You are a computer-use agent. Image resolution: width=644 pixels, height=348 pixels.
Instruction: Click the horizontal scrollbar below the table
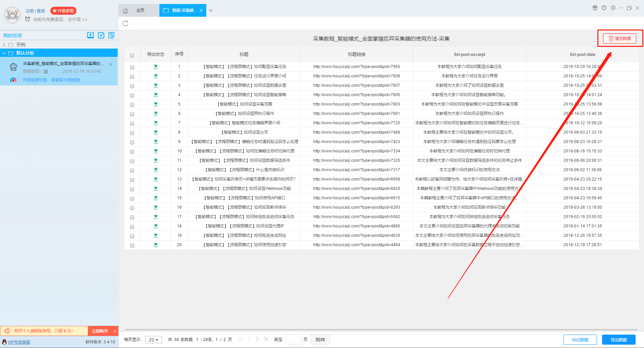click(x=381, y=330)
